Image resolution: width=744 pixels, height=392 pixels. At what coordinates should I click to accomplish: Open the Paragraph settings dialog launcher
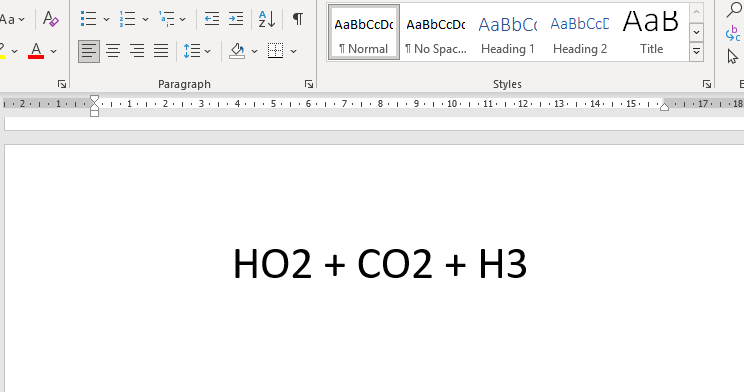coord(309,84)
